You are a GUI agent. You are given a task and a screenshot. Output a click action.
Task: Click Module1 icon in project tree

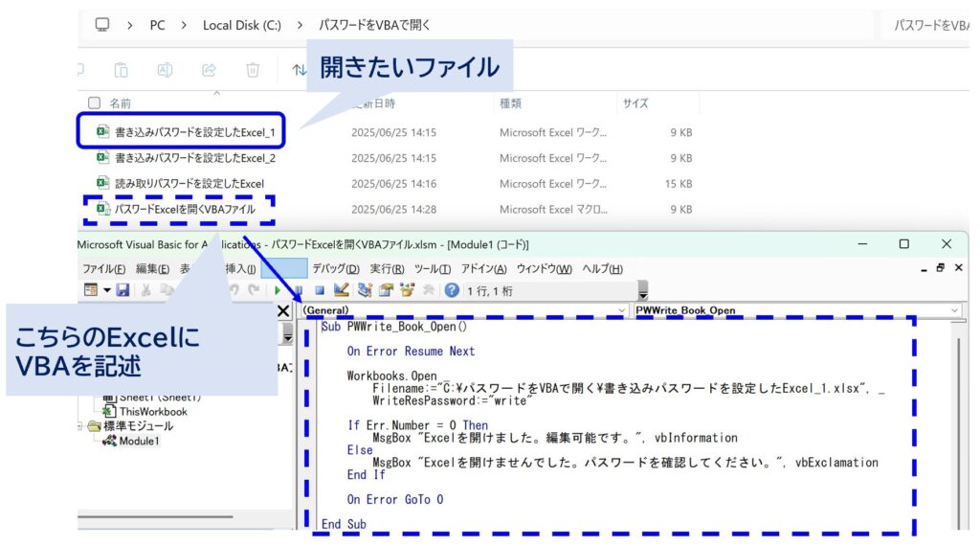point(109,441)
